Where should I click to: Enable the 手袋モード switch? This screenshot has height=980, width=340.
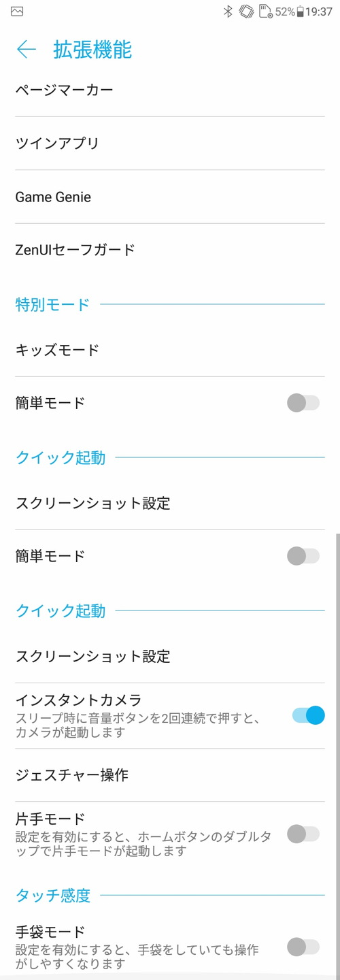tap(303, 947)
